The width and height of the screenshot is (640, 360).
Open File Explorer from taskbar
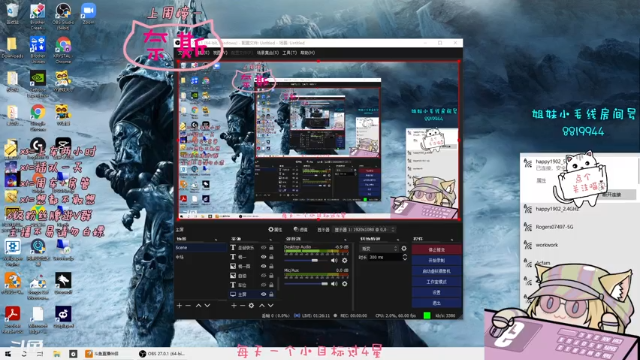coord(57,353)
